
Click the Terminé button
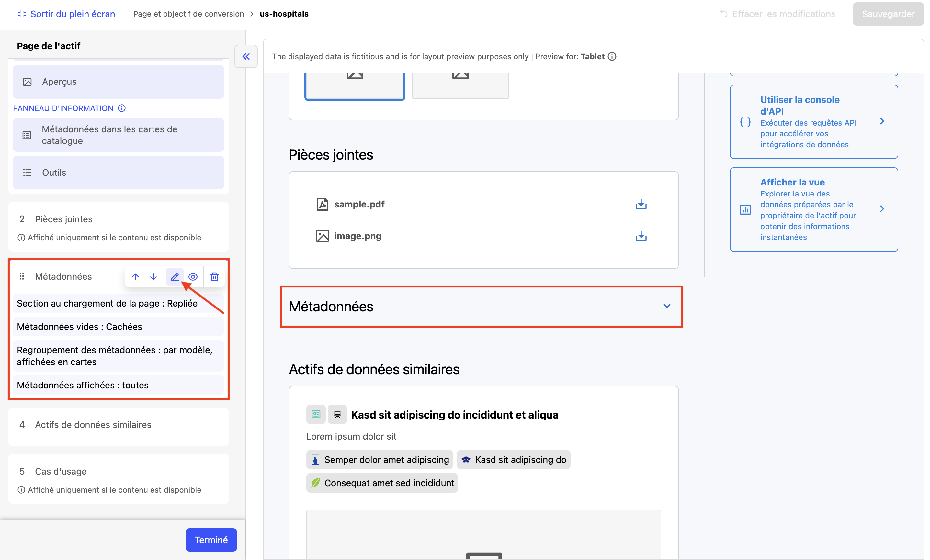coord(210,540)
